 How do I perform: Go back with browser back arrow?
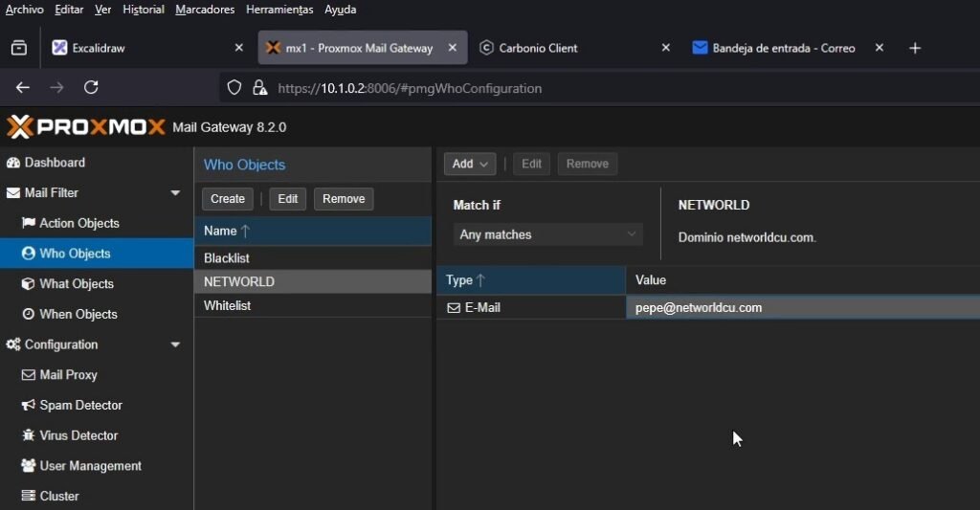click(x=23, y=87)
